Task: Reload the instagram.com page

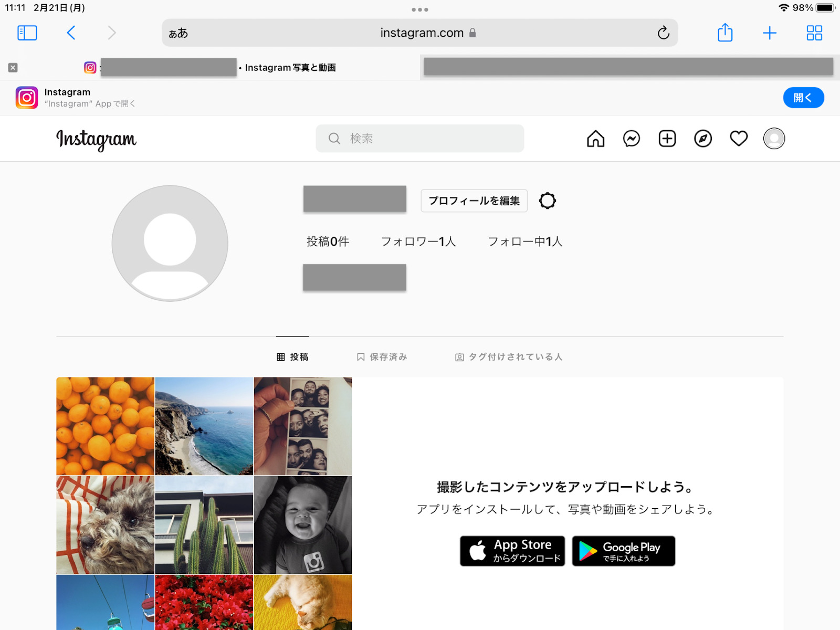Action: point(663,33)
